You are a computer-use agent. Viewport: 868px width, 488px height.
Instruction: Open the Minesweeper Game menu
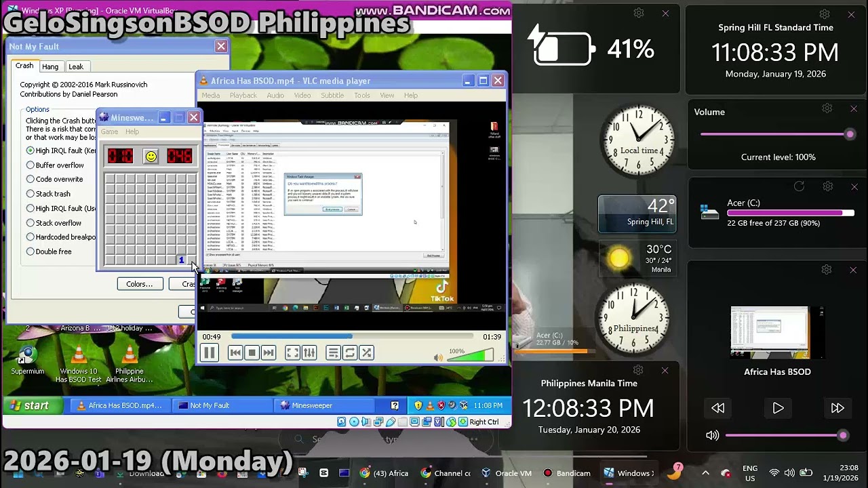109,131
